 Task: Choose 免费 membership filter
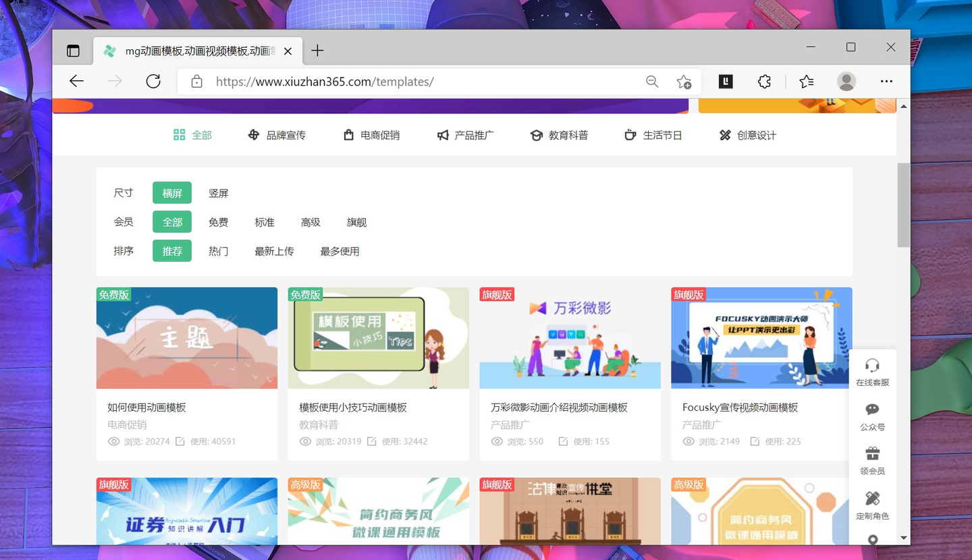point(219,222)
